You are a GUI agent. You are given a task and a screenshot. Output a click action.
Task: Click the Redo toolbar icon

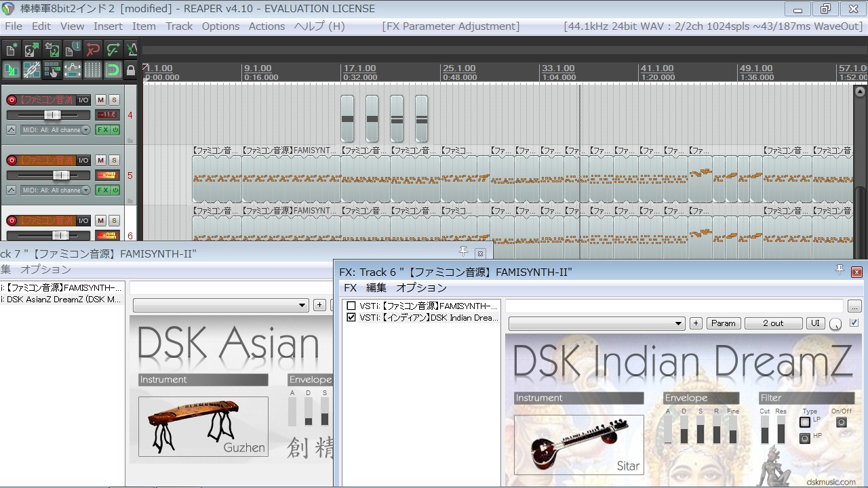113,49
